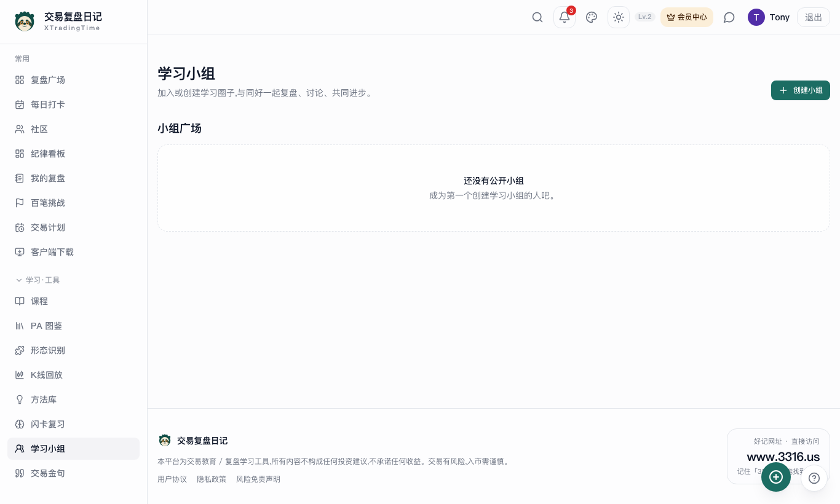This screenshot has width=840, height=504.
Task: Click the 退出 logout button
Action: pos(814,17)
